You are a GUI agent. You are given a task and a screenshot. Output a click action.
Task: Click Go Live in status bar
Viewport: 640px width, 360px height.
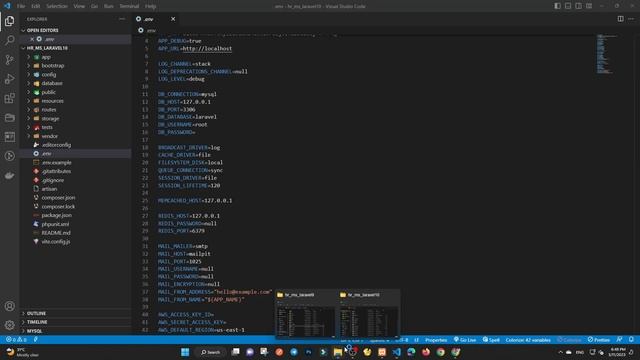464,340
